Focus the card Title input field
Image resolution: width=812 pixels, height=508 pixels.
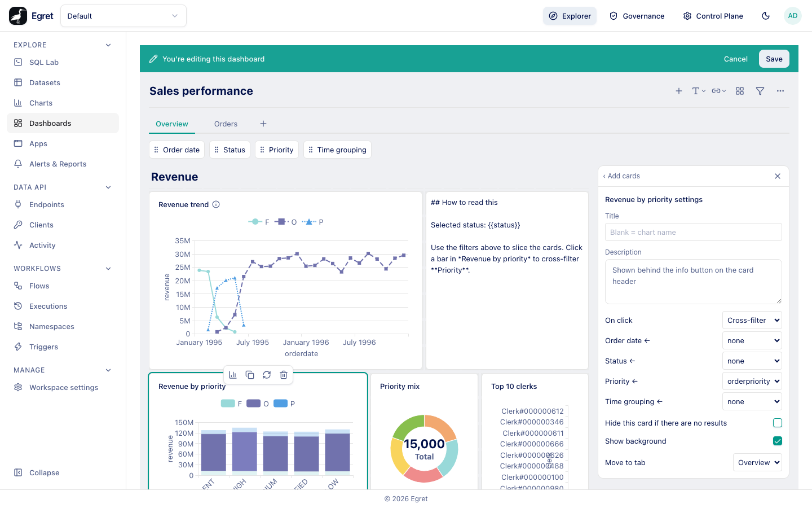point(694,232)
